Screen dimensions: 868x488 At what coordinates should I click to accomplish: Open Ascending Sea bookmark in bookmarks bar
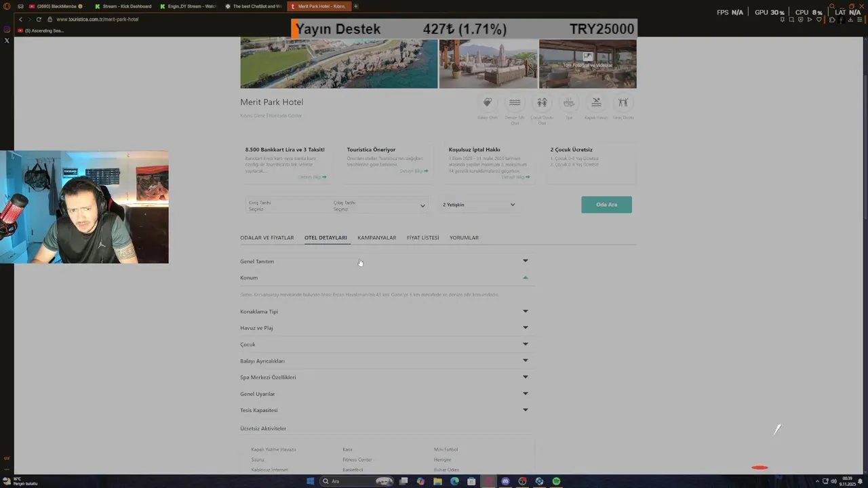pyautogui.click(x=41, y=30)
